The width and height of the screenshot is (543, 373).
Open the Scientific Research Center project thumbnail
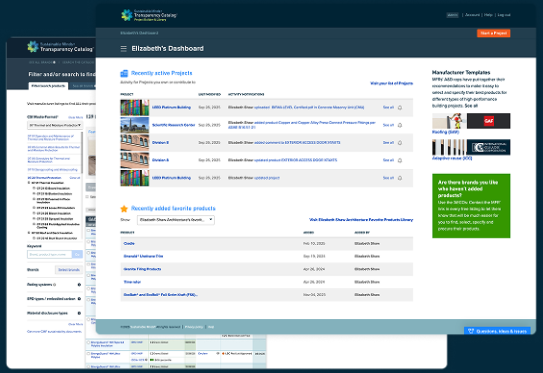[135, 125]
